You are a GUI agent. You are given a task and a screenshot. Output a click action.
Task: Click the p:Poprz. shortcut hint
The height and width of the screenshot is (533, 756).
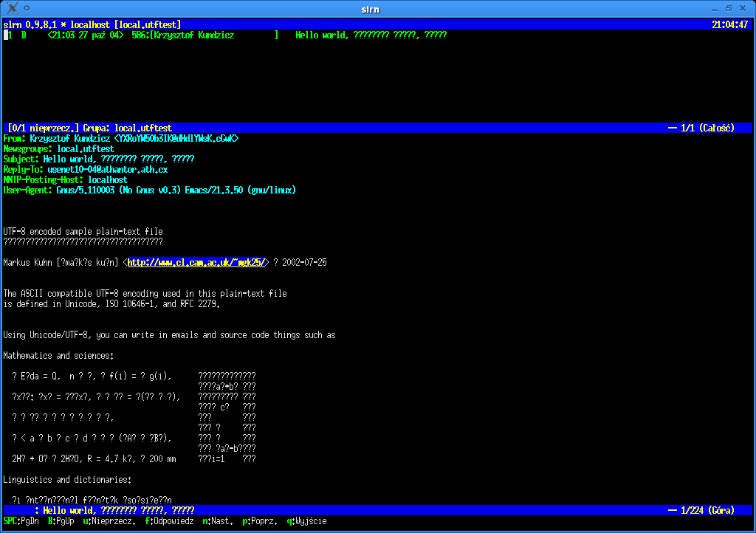[261, 521]
